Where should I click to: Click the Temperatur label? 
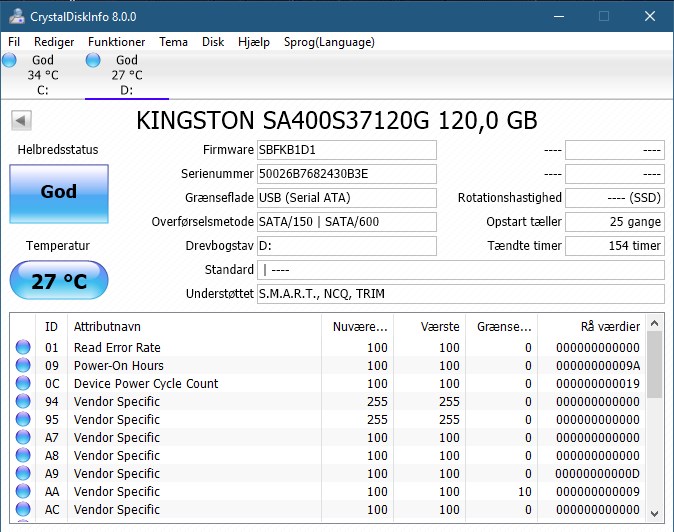pyautogui.click(x=58, y=246)
